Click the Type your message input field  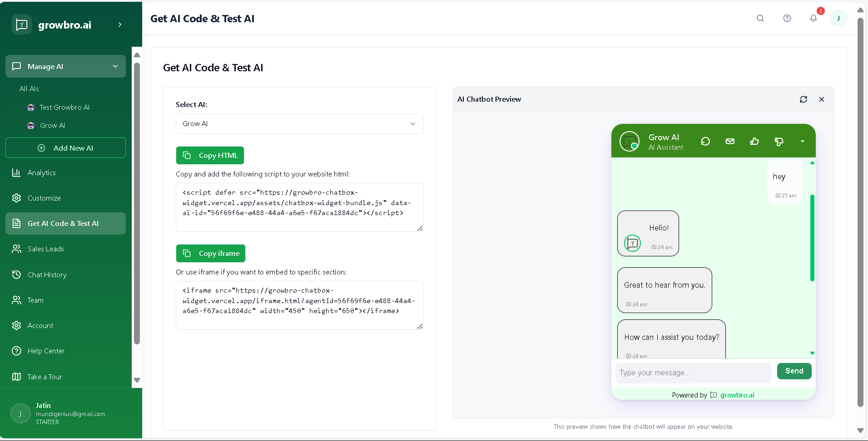693,373
